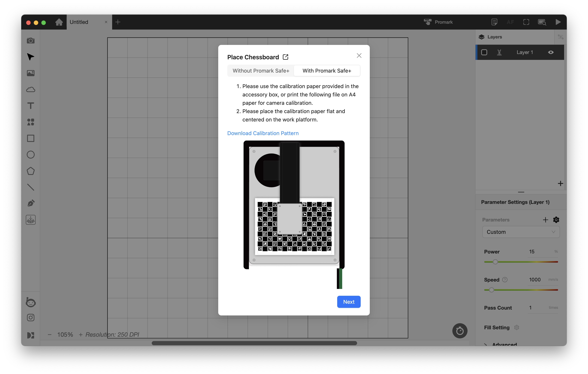Select the Ellipse tool

(x=30, y=155)
